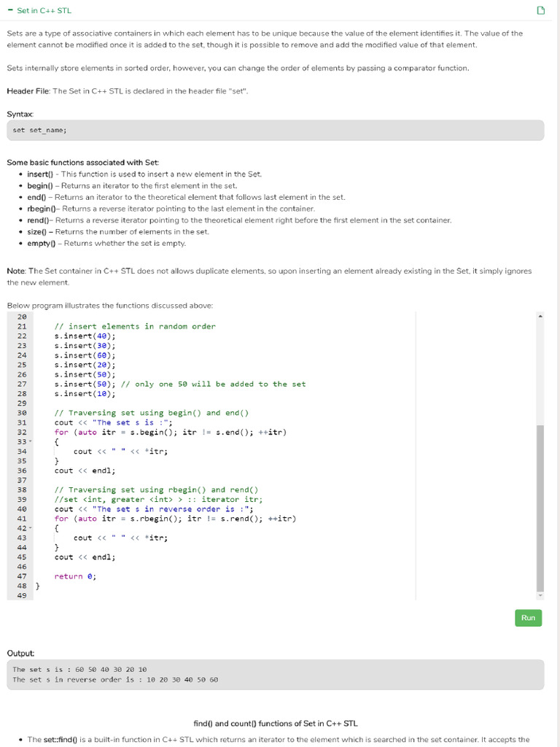Open the Set in C++ STL heading
This screenshot has height=747, width=560.
click(x=44, y=11)
